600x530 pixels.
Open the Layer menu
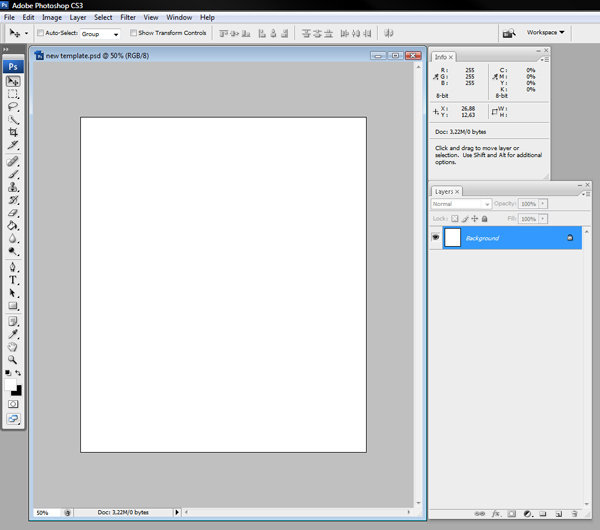[78, 17]
